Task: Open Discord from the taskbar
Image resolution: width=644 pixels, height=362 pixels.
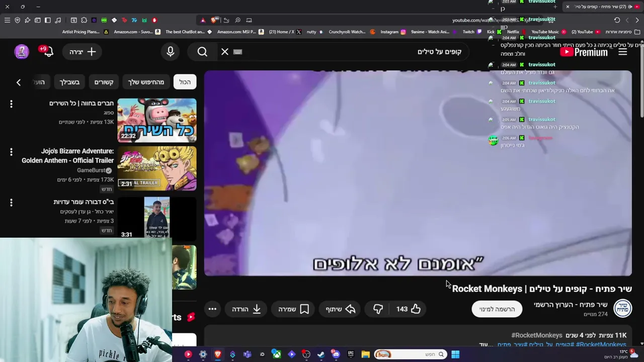Action: tap(336, 354)
